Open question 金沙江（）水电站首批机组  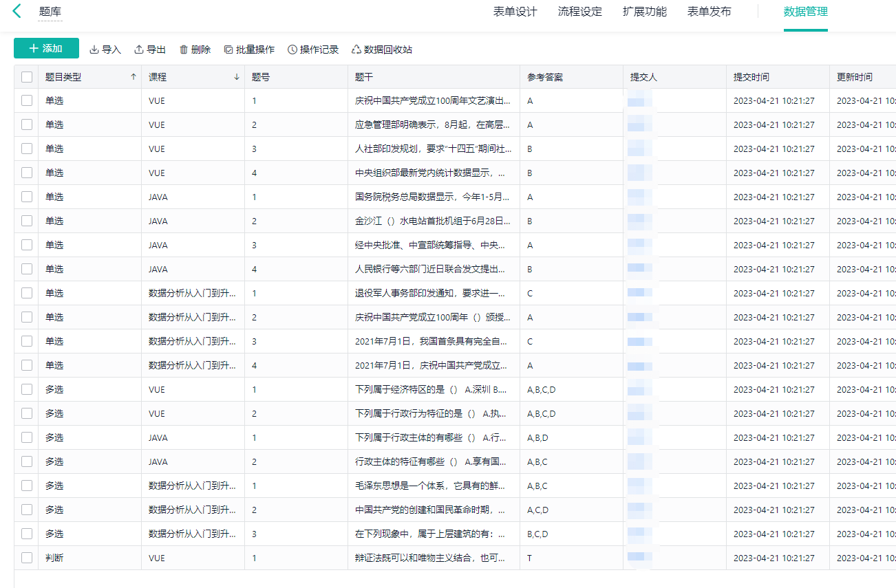pyautogui.click(x=433, y=221)
